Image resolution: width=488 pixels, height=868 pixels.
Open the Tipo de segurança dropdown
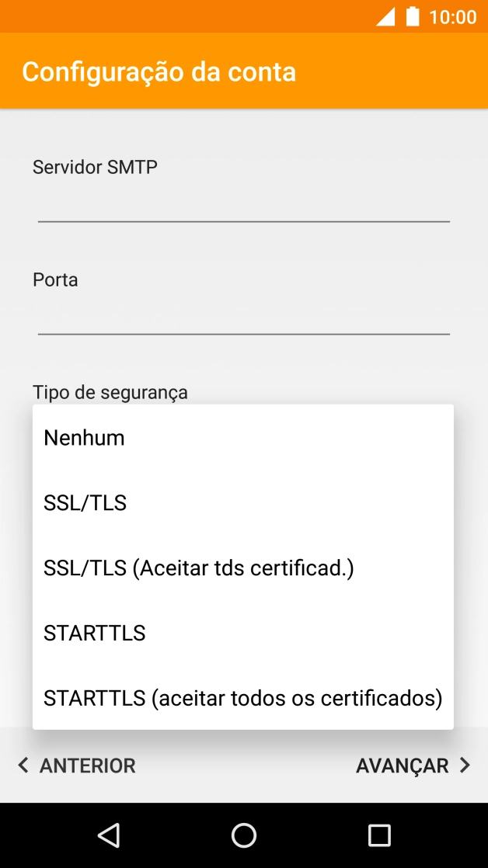click(x=110, y=392)
